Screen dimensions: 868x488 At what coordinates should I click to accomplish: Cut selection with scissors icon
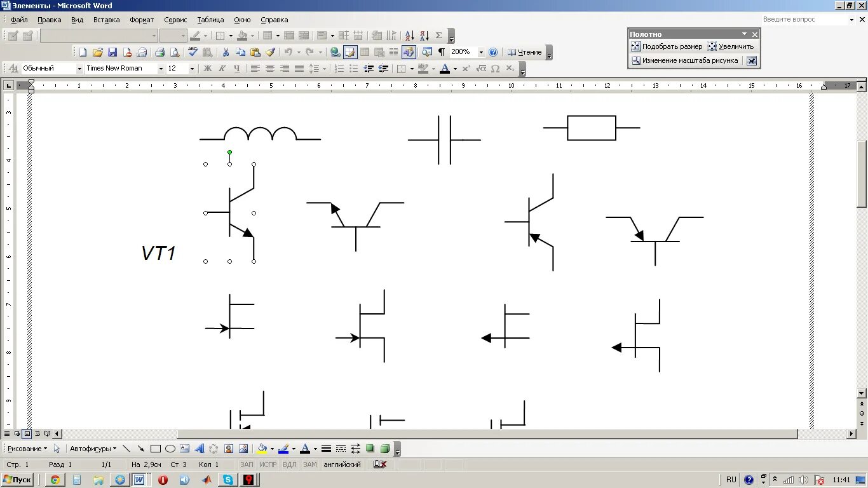(x=225, y=53)
